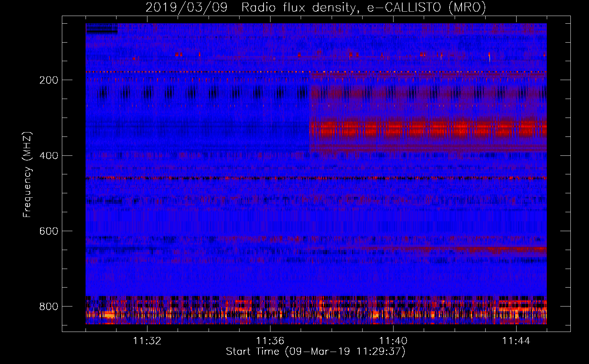Click the 11:36 time tick label
This screenshot has height=364, width=589.
click(x=270, y=341)
